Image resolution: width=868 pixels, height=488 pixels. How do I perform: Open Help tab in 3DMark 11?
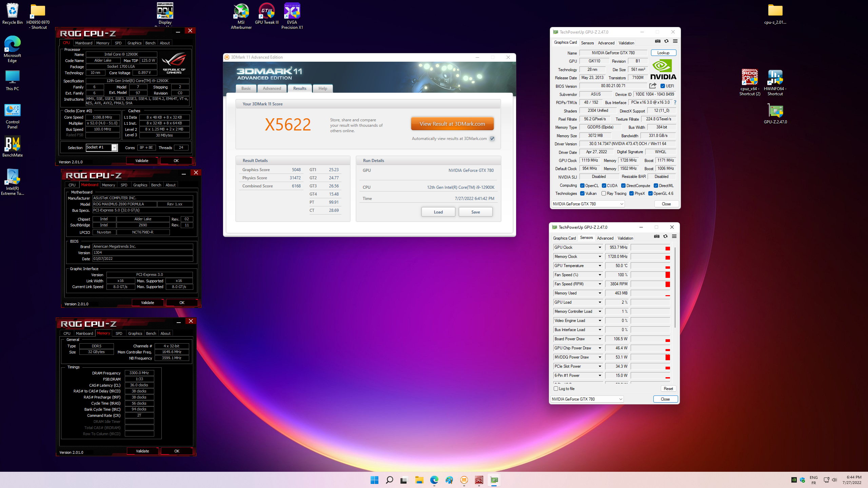[323, 88]
